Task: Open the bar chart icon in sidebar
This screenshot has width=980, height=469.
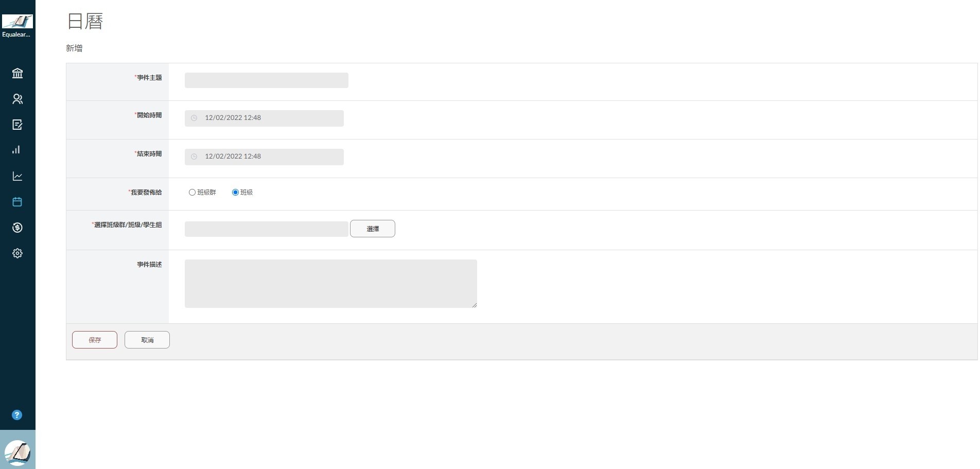Action: pyautogui.click(x=17, y=150)
